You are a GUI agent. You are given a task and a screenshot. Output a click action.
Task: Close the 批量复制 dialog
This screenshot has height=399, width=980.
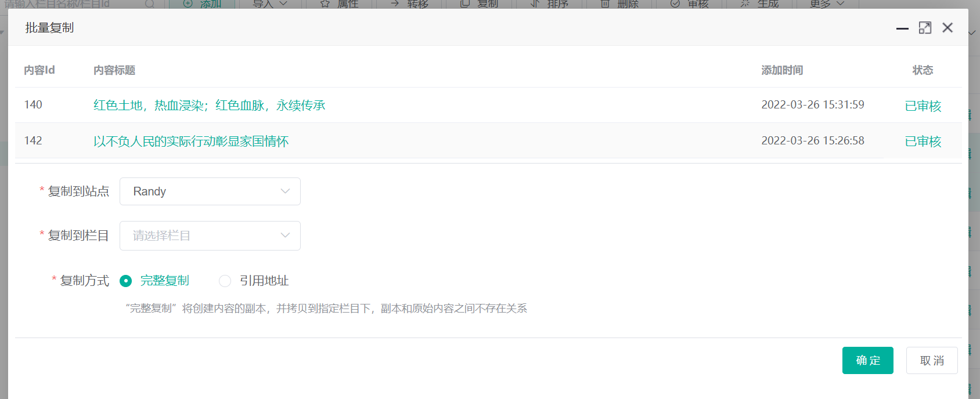947,28
